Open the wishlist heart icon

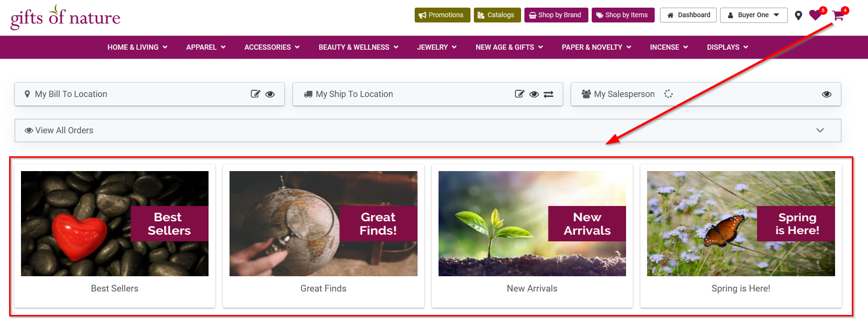click(816, 15)
